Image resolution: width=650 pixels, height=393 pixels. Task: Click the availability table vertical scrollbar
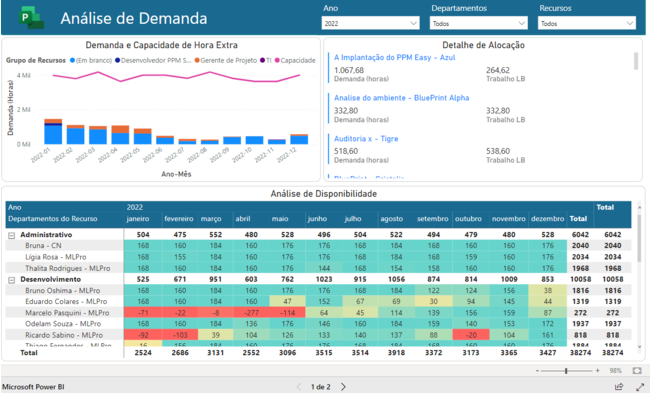pos(639,238)
